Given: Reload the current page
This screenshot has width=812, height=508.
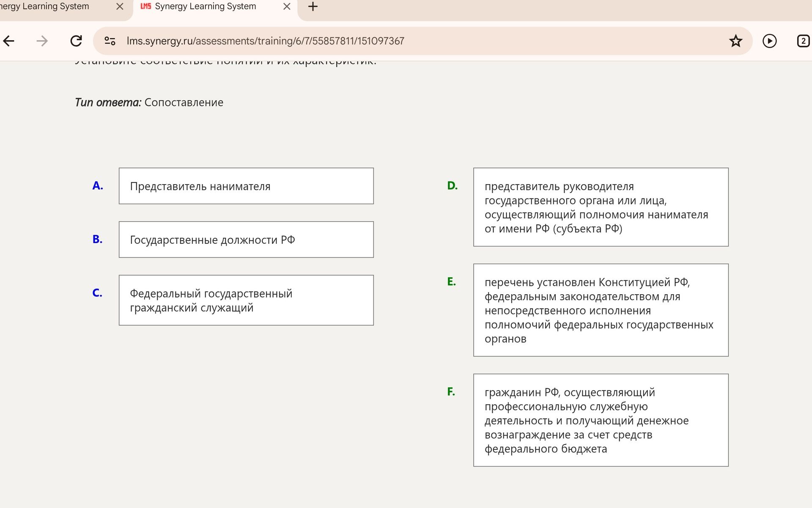Looking at the screenshot, I should pos(76,41).
